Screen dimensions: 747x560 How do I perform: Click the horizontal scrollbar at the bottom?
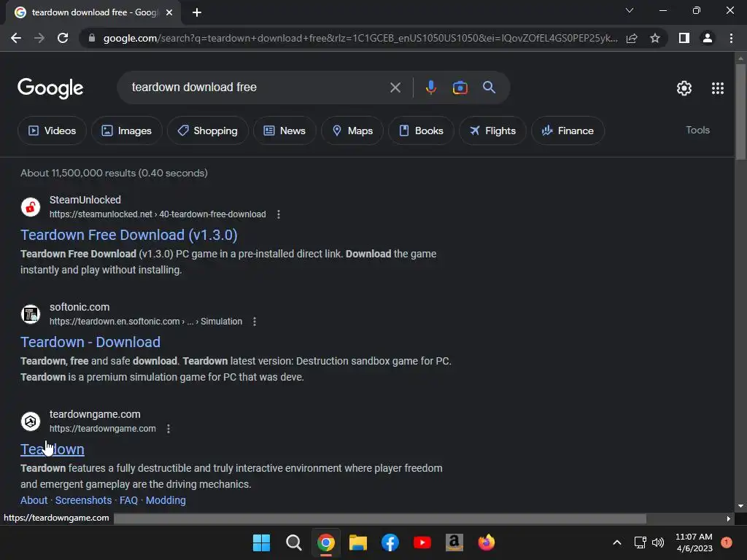[380, 518]
